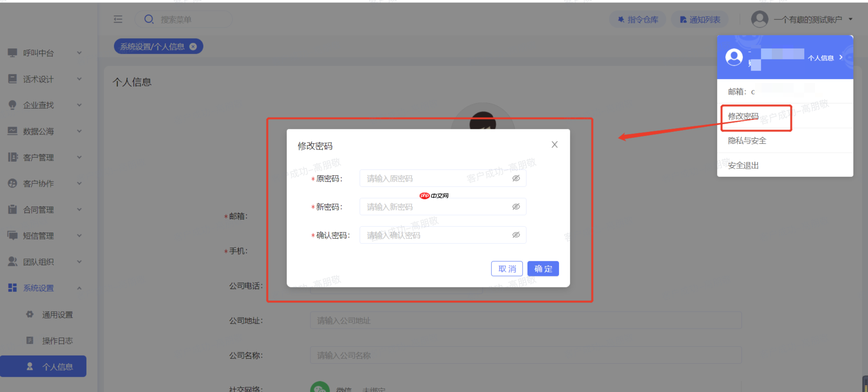Image resolution: width=868 pixels, height=392 pixels.
Task: Confirm password change with 确定
Action: [x=543, y=268]
